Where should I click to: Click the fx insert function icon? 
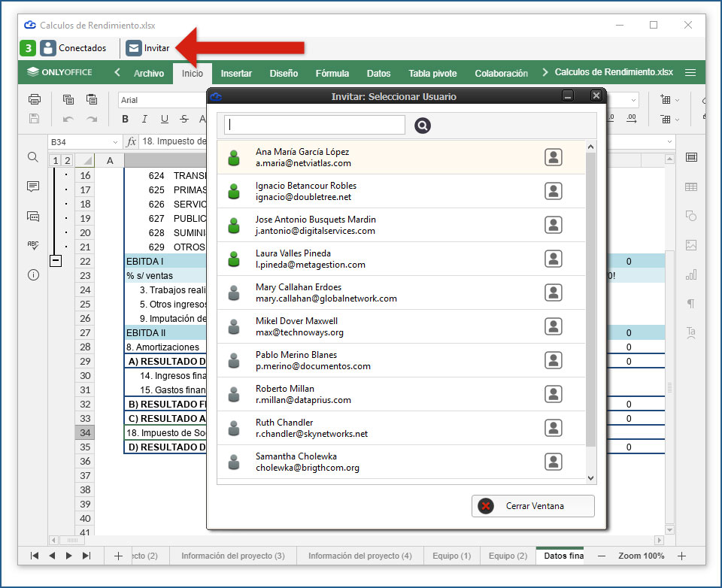tap(131, 141)
